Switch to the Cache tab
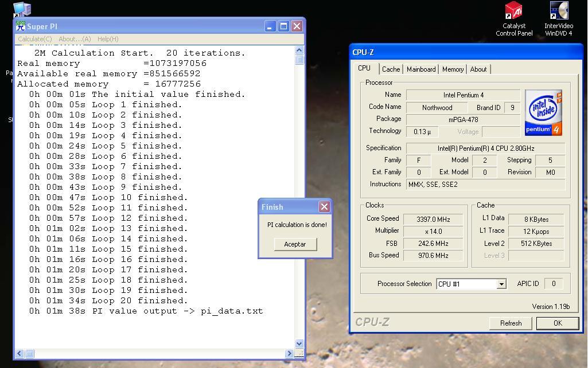 point(391,69)
